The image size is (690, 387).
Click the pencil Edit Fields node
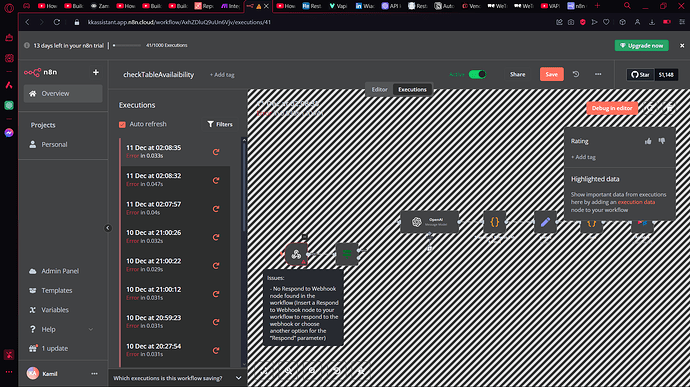click(545, 222)
